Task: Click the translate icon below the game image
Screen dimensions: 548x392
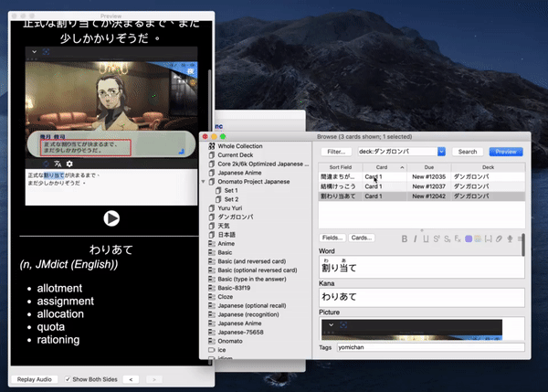Action: (58, 164)
